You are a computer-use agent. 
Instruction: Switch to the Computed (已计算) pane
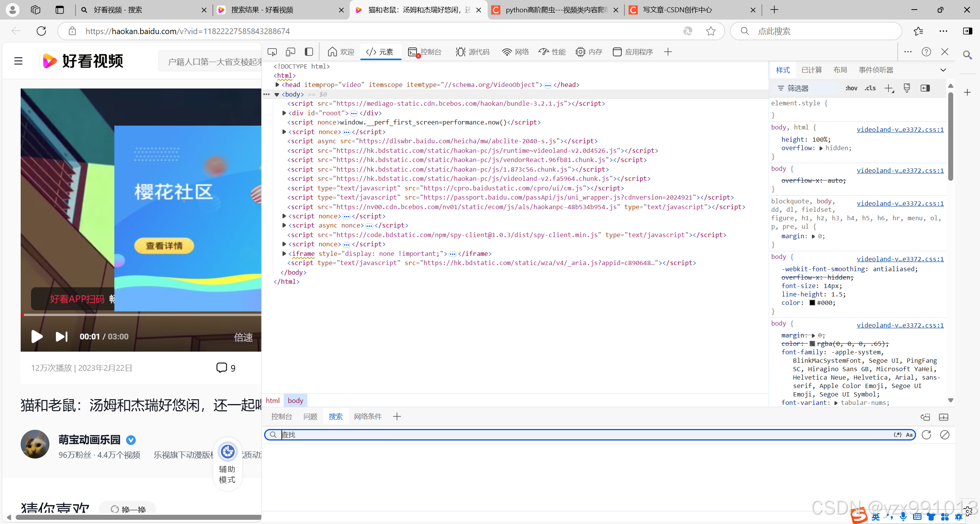pyautogui.click(x=812, y=70)
